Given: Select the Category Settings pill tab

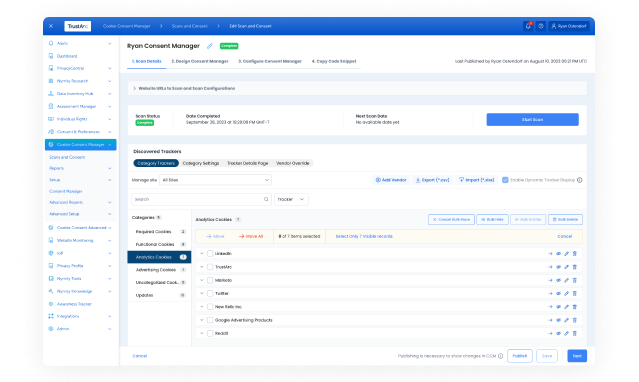Looking at the screenshot, I should (201, 163).
